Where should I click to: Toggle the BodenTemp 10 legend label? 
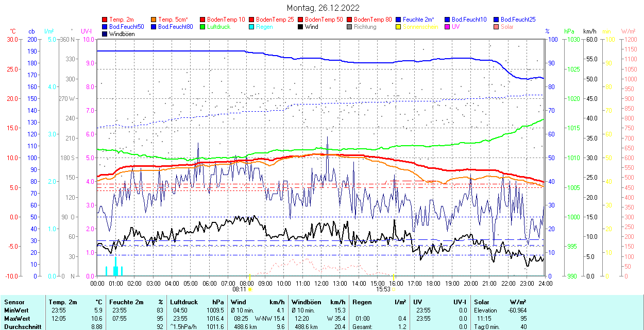[226, 20]
